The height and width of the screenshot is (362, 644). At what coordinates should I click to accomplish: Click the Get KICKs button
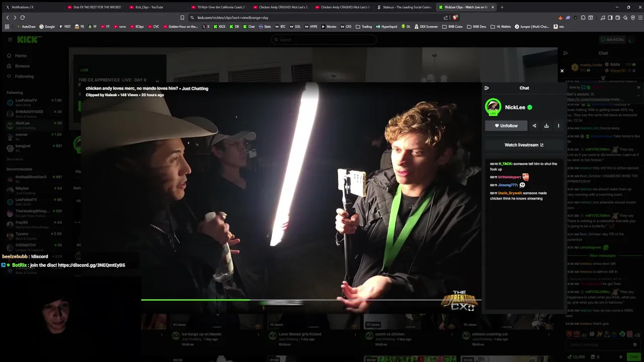(x=612, y=40)
